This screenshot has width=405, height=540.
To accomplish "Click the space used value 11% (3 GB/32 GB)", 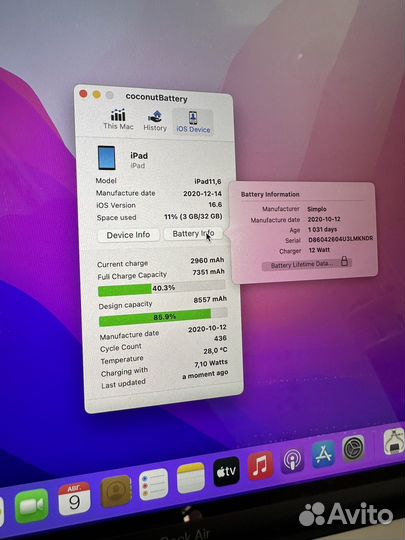I will (193, 217).
